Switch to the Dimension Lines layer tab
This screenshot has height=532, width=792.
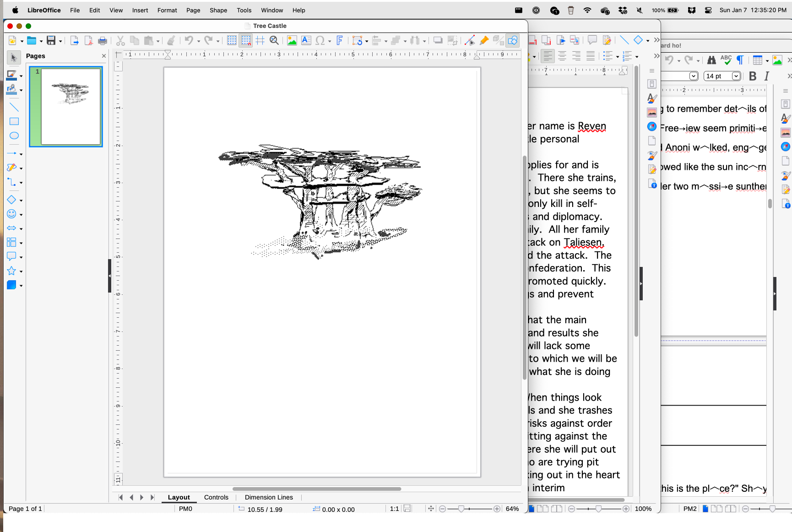pyautogui.click(x=269, y=497)
